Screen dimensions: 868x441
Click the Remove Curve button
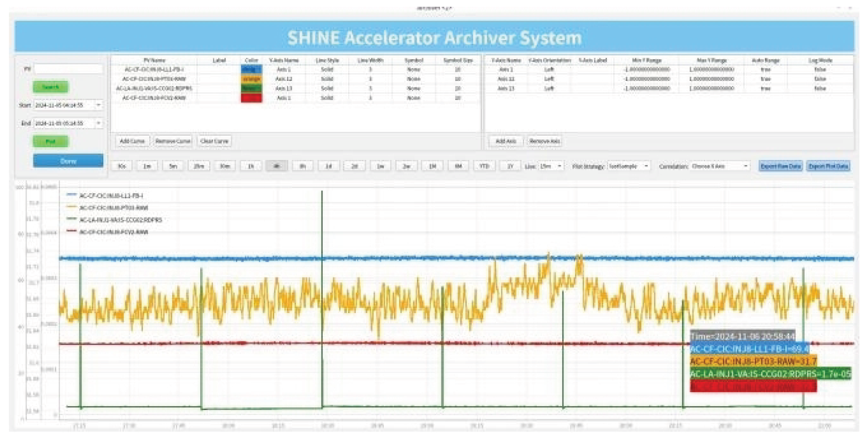(173, 141)
